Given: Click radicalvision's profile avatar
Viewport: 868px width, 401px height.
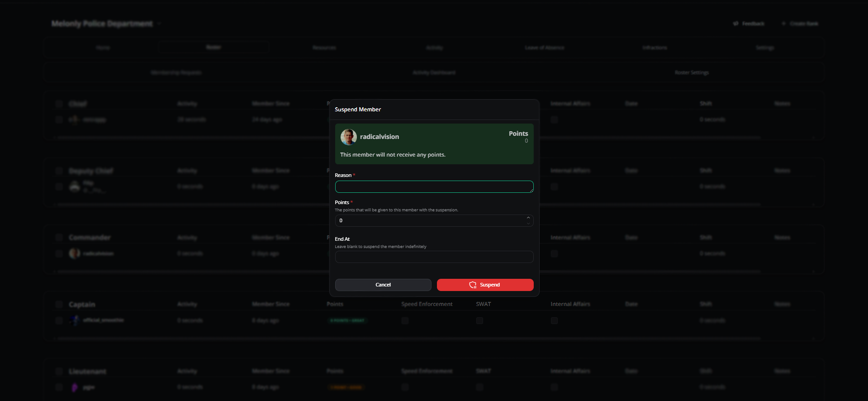Looking at the screenshot, I should (348, 137).
